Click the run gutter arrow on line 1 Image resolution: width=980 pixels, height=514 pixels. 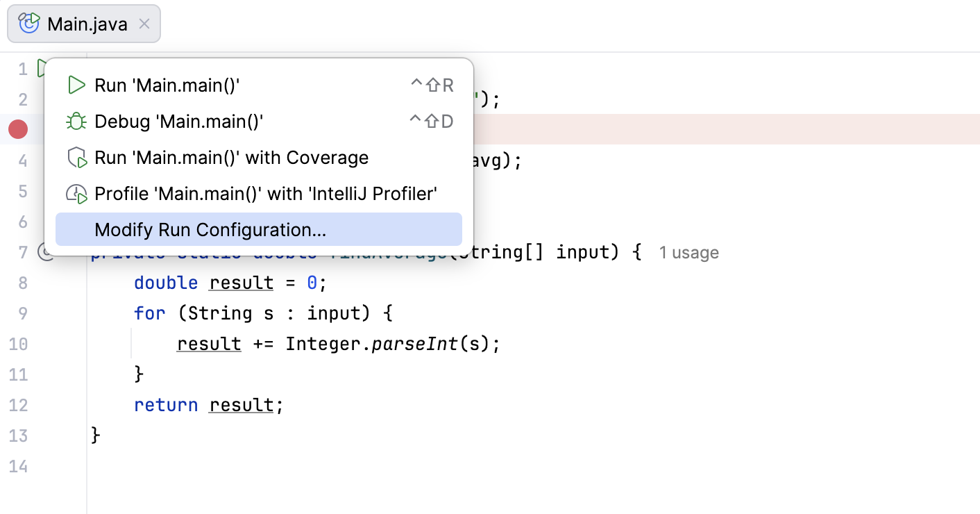pyautogui.click(x=42, y=68)
